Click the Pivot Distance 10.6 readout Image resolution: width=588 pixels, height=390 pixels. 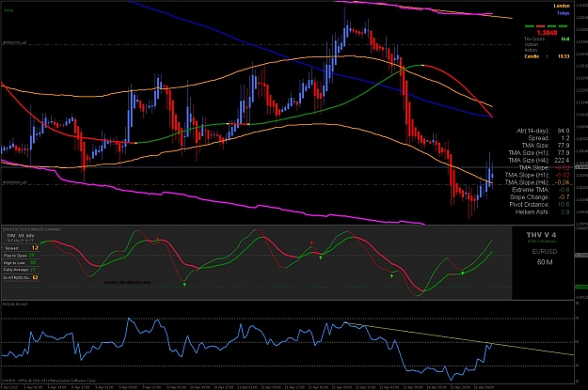pyautogui.click(x=539, y=205)
